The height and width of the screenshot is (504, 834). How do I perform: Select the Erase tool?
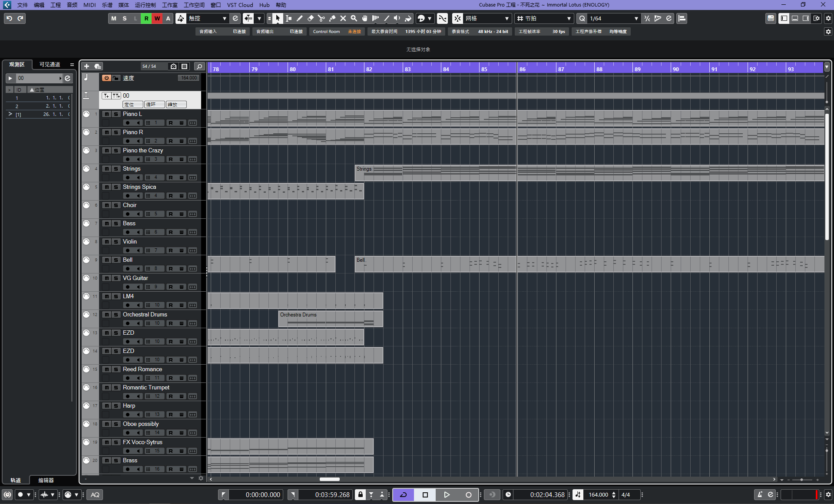click(310, 18)
